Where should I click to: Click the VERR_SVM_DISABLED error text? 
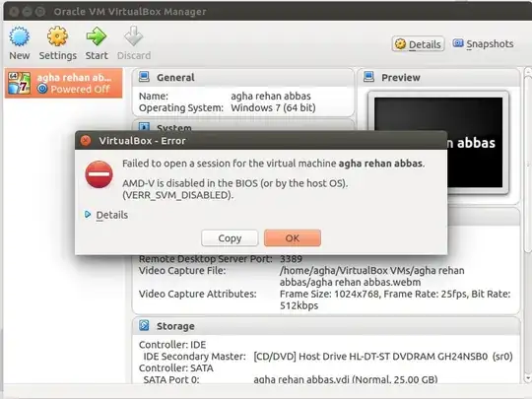click(177, 195)
